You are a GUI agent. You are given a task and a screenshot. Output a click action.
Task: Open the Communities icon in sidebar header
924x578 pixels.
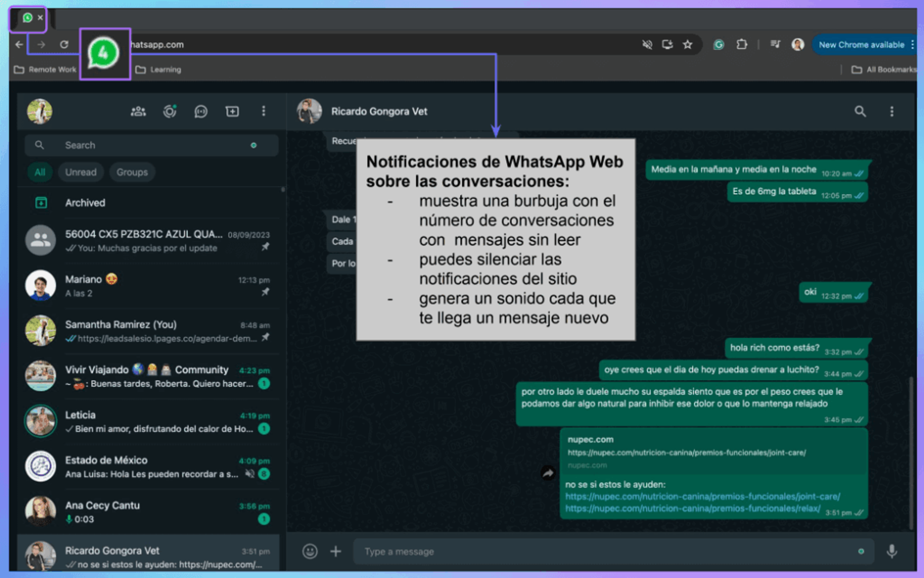click(x=138, y=111)
